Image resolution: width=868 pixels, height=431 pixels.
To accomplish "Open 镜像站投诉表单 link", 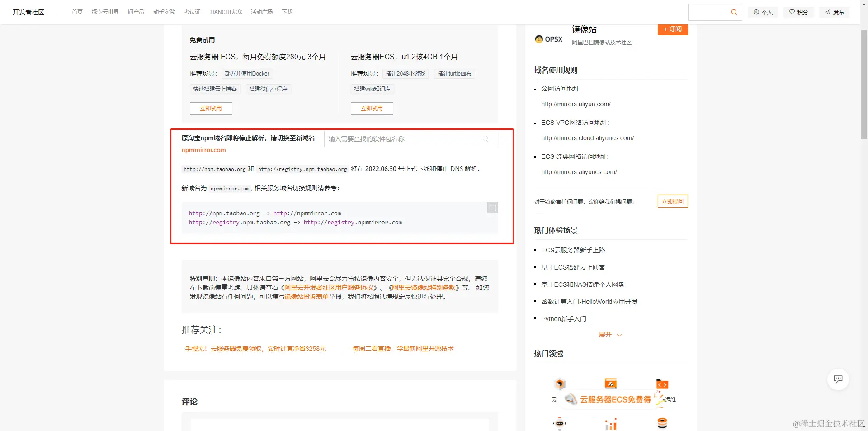I will (307, 297).
